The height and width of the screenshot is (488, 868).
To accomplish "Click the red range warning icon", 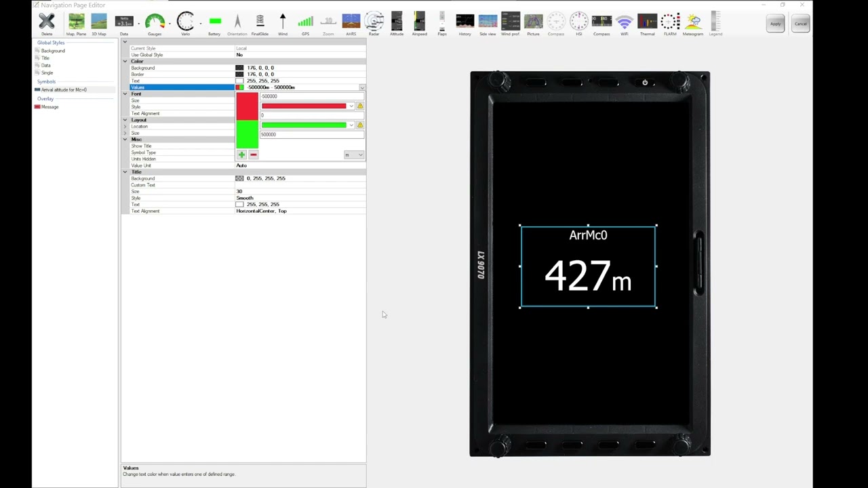I will pyautogui.click(x=359, y=106).
